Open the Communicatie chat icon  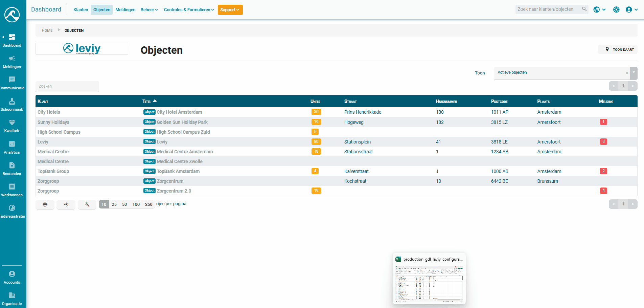[12, 80]
